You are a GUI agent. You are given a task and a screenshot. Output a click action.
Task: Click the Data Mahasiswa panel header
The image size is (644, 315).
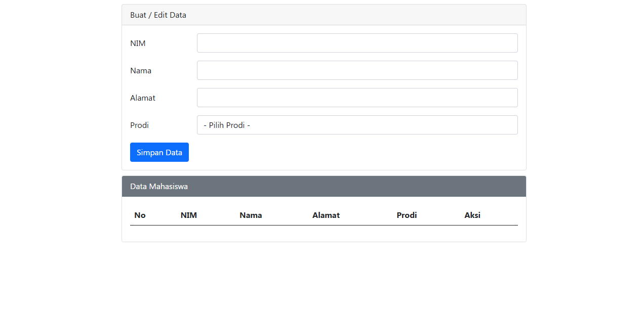coord(159,187)
